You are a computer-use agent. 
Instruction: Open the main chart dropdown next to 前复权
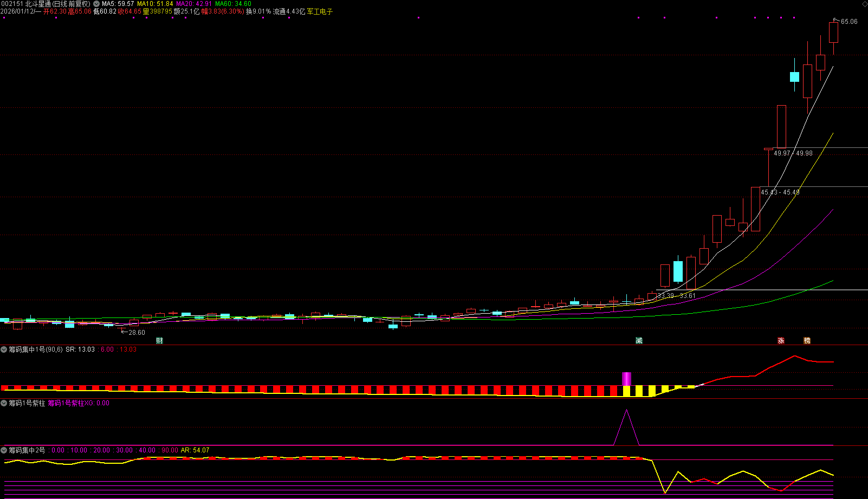point(96,4)
